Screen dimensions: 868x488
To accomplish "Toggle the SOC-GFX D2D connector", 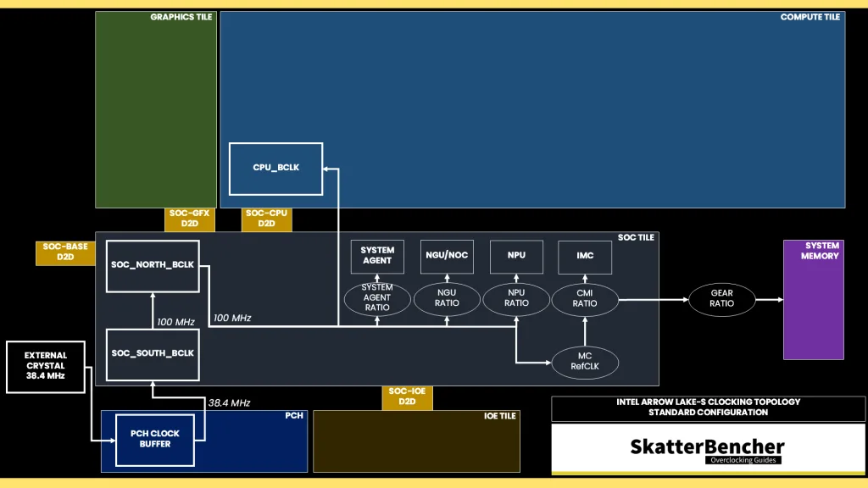I will point(189,219).
